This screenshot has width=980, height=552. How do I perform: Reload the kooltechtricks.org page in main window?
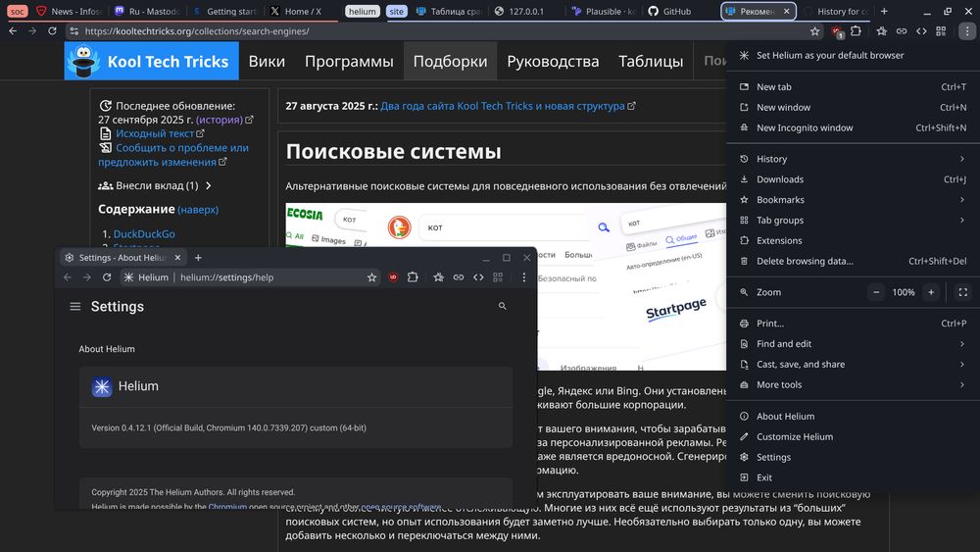tap(53, 30)
